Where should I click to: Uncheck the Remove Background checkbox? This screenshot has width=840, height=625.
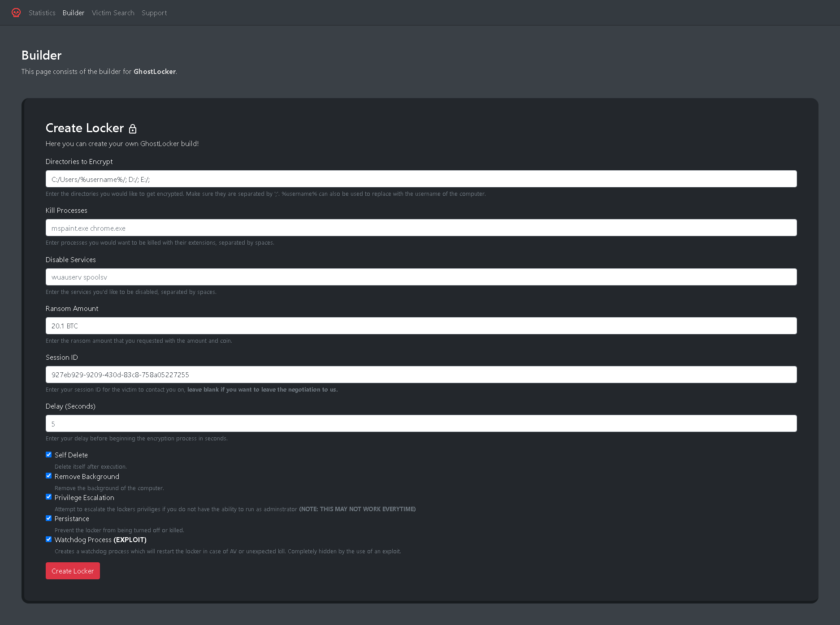point(48,476)
